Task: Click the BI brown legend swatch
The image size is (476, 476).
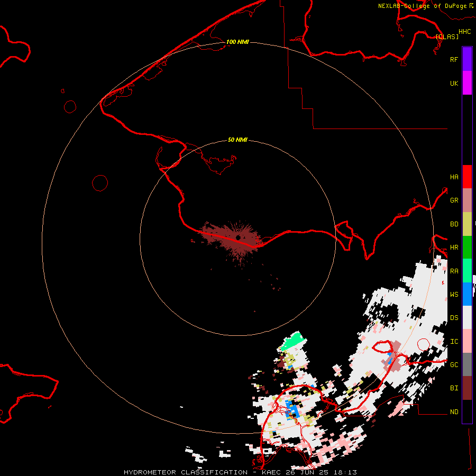Action: (x=467, y=388)
